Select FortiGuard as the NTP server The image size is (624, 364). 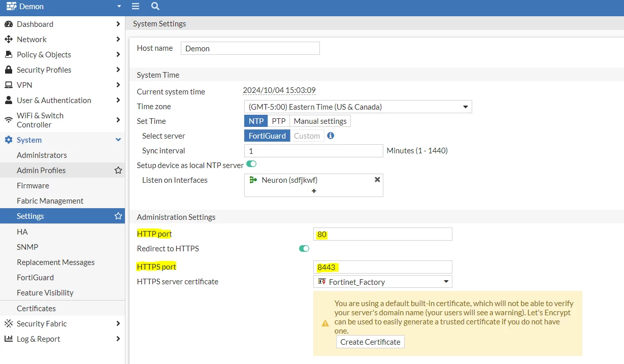[267, 136]
